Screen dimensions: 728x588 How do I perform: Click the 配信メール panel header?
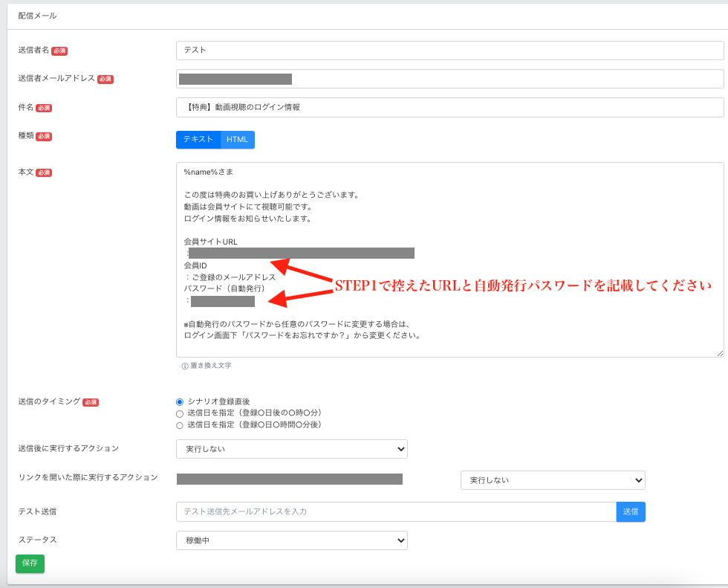[38, 16]
